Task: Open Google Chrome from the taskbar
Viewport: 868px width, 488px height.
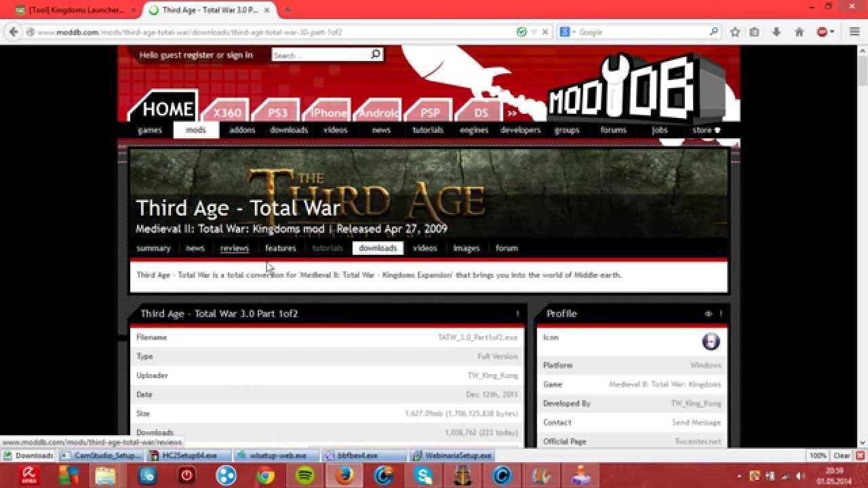Action: [x=265, y=476]
